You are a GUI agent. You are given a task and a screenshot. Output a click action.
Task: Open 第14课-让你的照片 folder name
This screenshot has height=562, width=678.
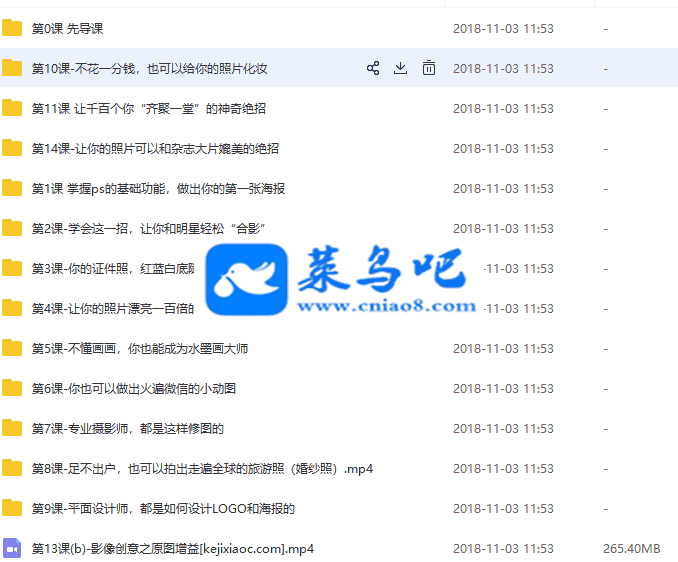pyautogui.click(x=155, y=149)
